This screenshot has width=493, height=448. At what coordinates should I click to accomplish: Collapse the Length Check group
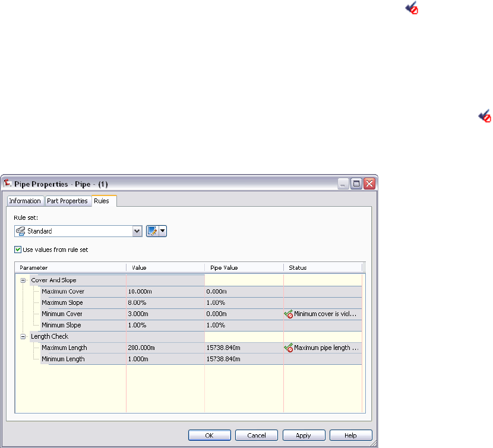[x=23, y=336]
